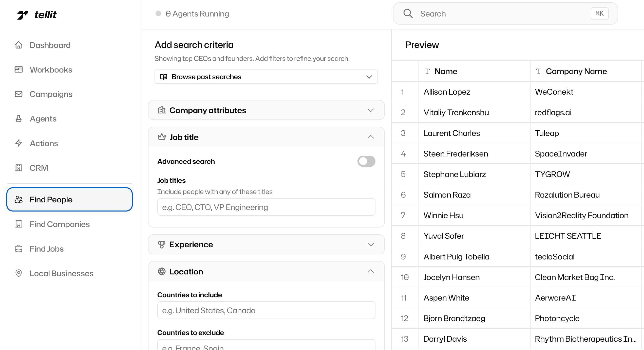Click the text-type icon in Name column

pos(427,71)
